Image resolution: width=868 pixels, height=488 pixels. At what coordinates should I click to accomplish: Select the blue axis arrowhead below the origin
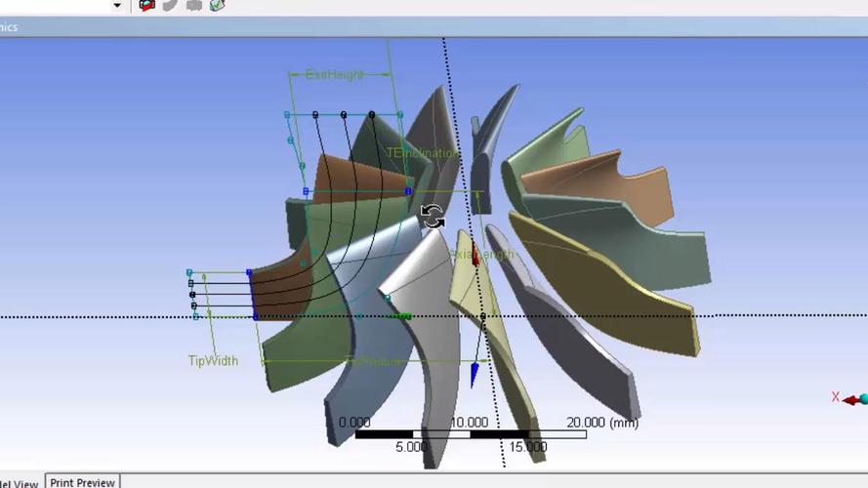(x=474, y=375)
